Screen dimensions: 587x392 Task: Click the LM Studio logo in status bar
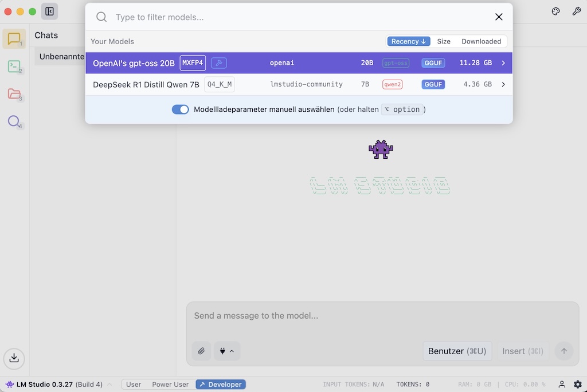10,384
